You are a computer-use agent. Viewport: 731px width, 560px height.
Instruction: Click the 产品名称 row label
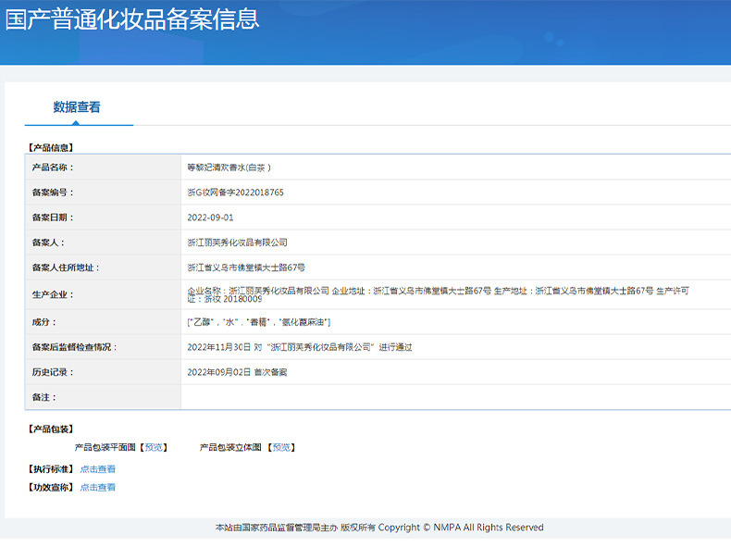54,168
